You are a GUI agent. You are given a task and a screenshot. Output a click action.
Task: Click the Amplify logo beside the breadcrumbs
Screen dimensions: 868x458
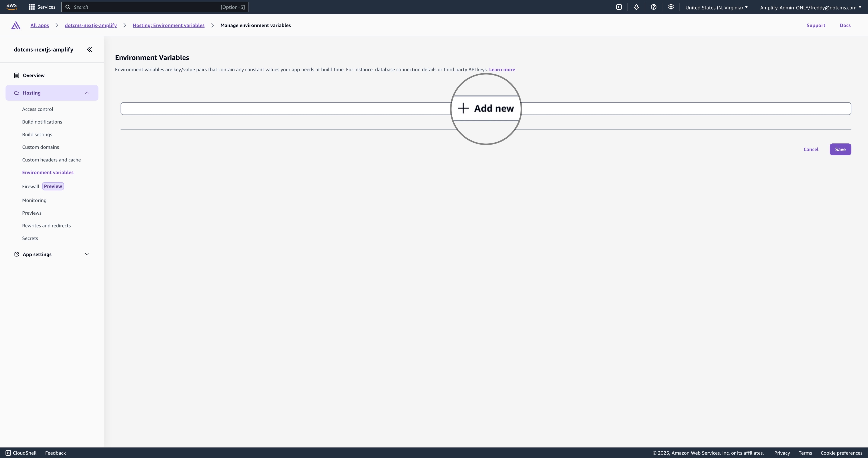coord(15,25)
